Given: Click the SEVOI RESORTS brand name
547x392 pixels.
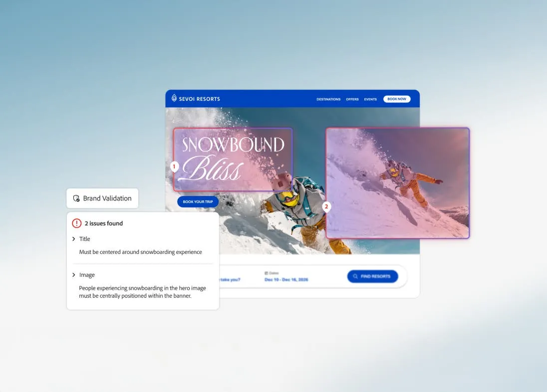Looking at the screenshot, I should pyautogui.click(x=200, y=99).
